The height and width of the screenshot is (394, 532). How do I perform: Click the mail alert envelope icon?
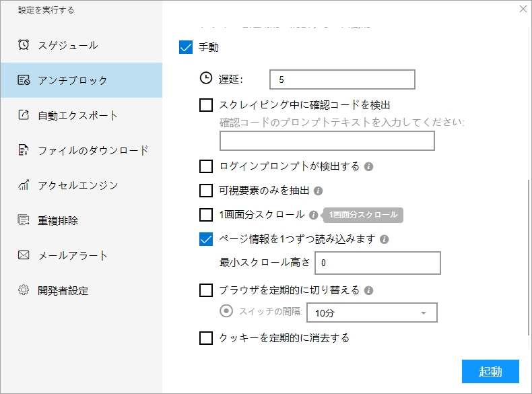coord(24,255)
